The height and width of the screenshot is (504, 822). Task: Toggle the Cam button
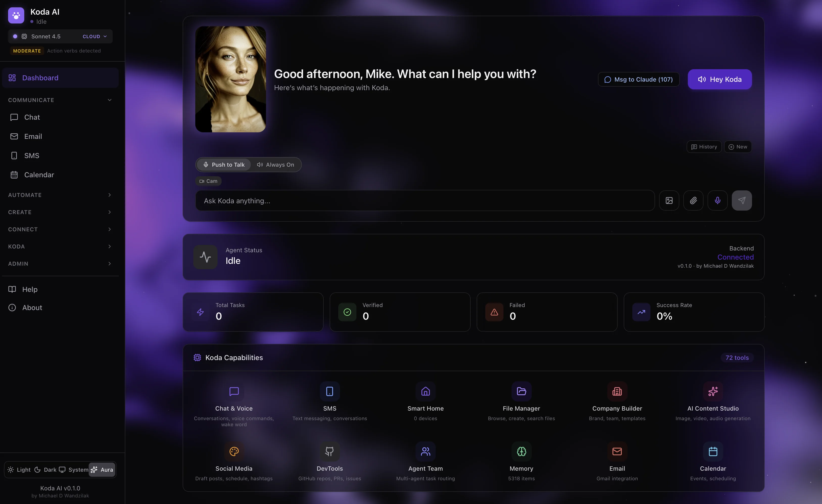(x=208, y=181)
